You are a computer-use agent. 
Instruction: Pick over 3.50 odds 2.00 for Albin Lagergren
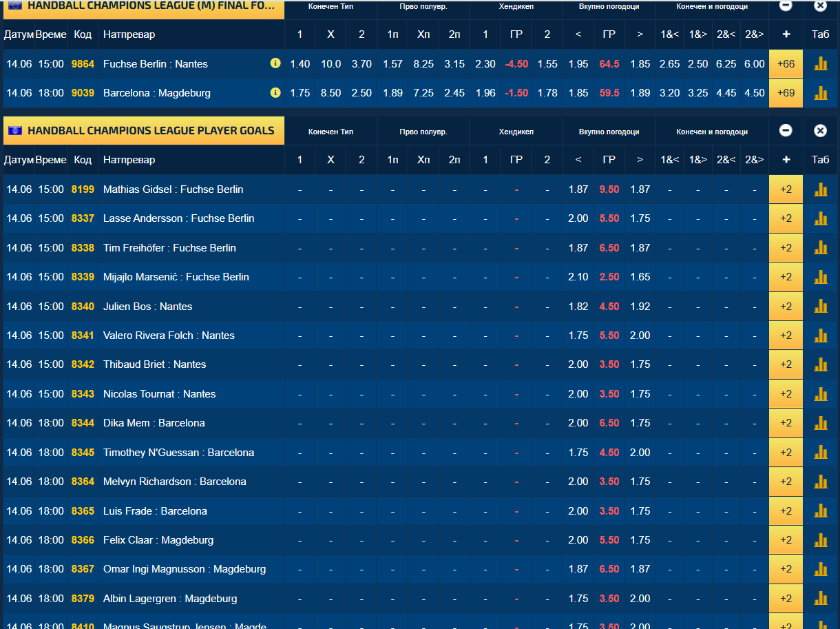pos(640,598)
